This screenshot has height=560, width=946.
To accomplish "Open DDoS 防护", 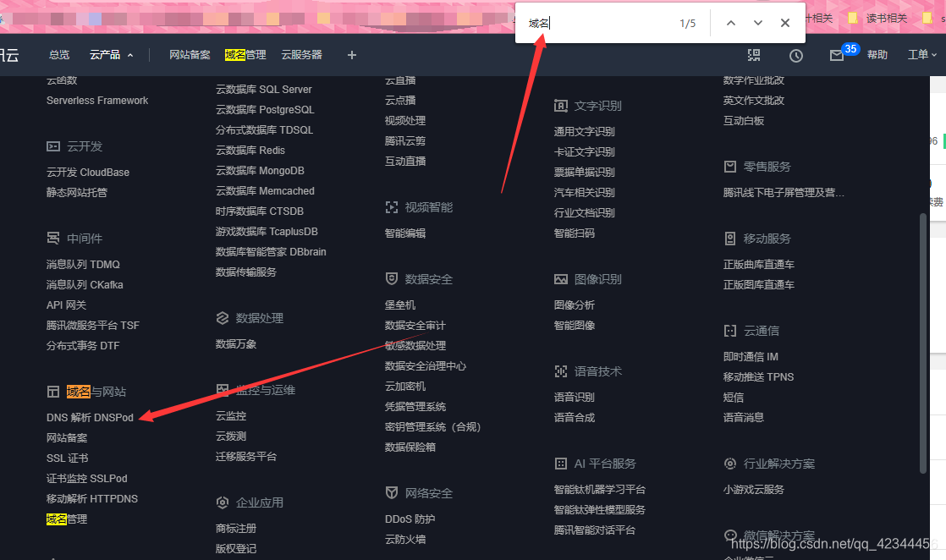I will [x=410, y=519].
